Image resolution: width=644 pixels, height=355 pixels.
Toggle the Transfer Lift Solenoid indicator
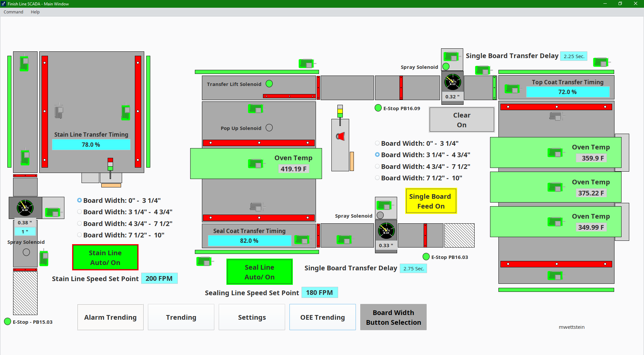(269, 84)
